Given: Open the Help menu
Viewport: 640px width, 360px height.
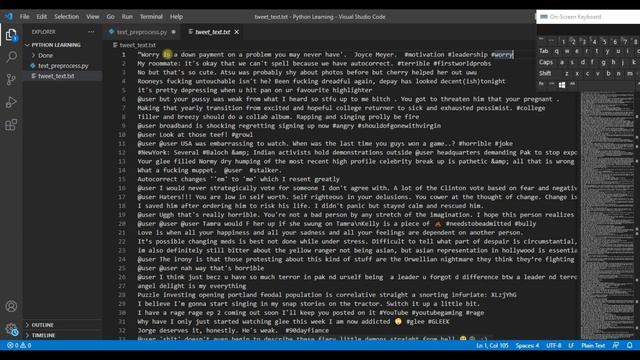Looking at the screenshot, I should tap(176, 17).
